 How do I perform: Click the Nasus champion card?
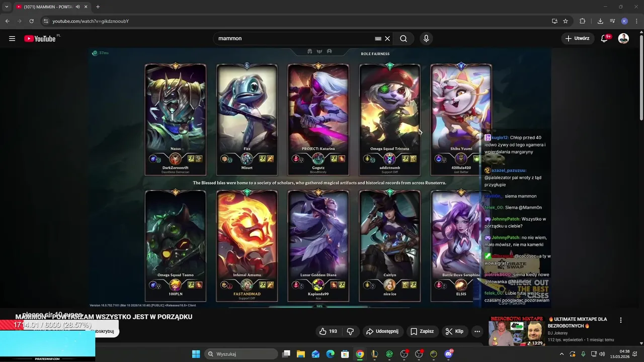[x=176, y=120]
